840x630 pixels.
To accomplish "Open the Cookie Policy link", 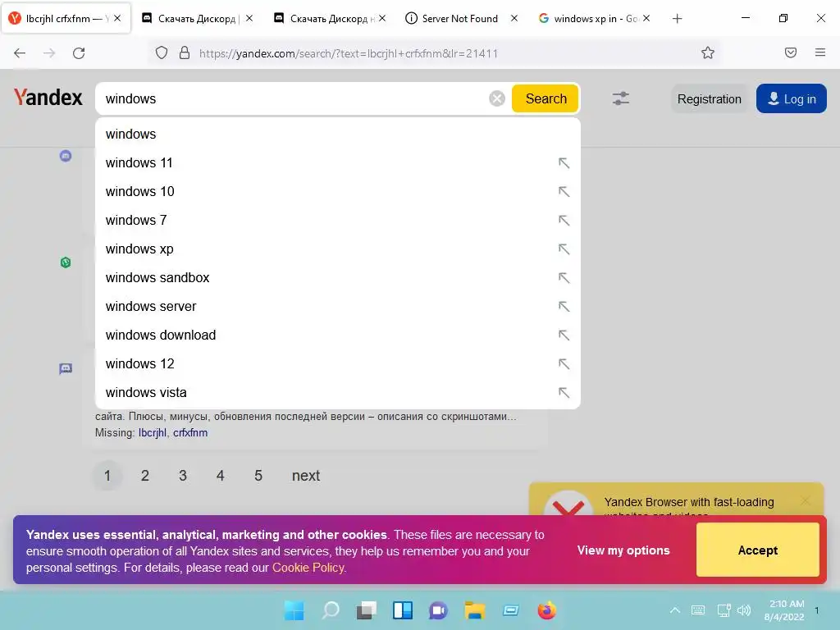I will tap(308, 568).
